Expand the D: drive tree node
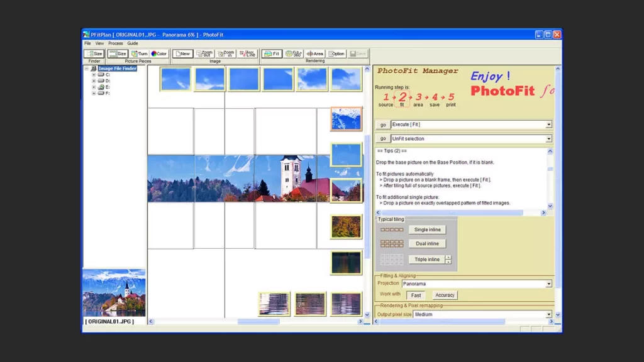The height and width of the screenshot is (362, 644). point(94,81)
